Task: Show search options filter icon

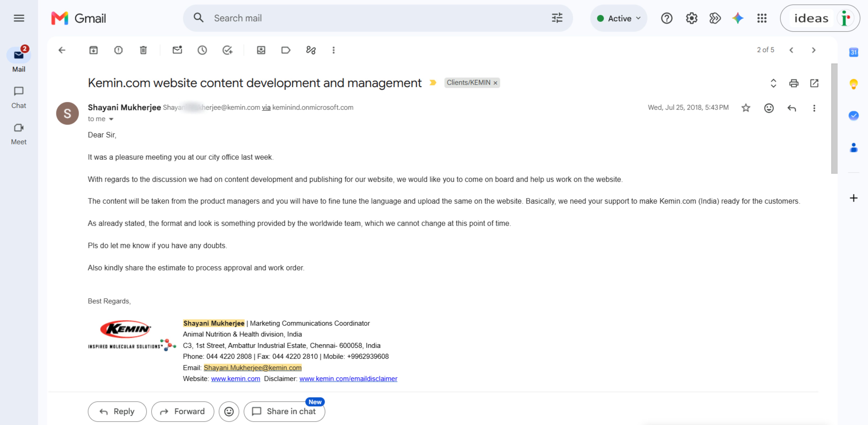Action: (x=557, y=18)
